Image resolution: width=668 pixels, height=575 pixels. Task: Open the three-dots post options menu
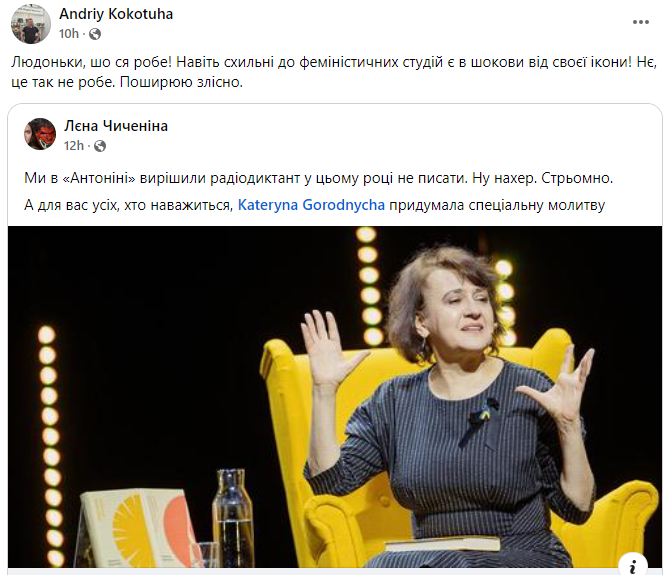[641, 22]
